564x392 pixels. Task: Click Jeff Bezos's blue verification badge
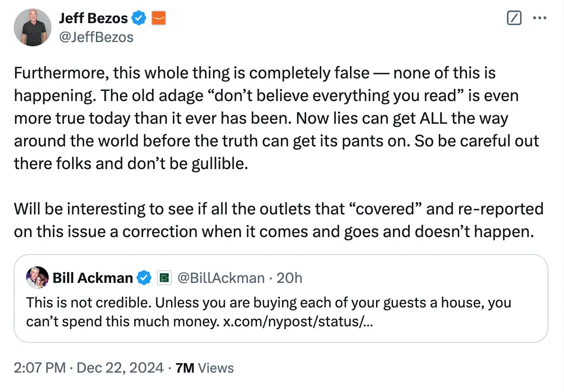138,18
